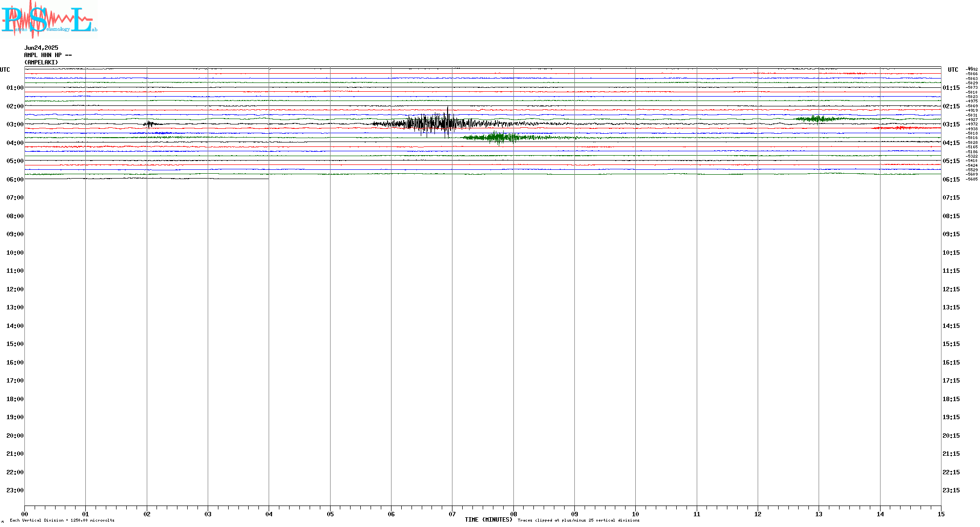This screenshot has width=980, height=527.
Task: Select the 05:00 hour label
Action: point(15,161)
